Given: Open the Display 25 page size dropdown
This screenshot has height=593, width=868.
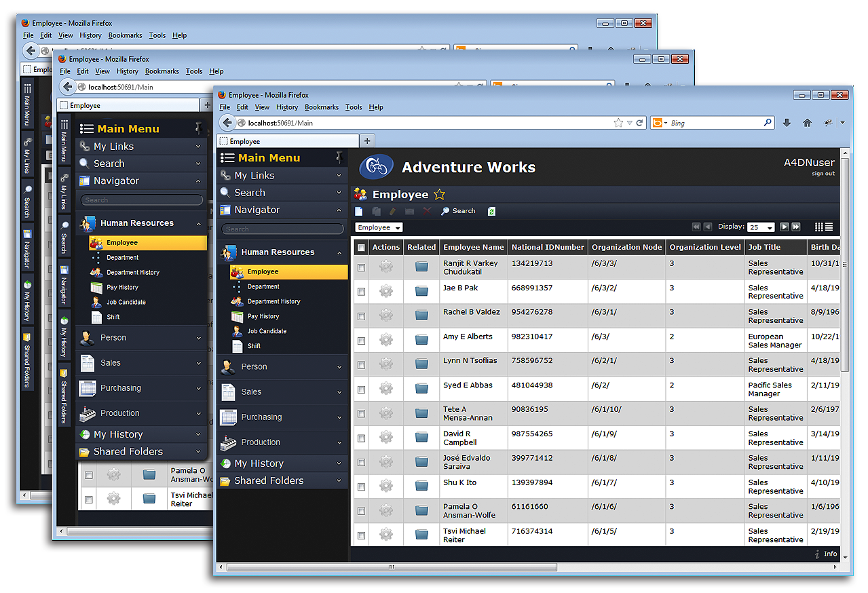Looking at the screenshot, I should pos(761,227).
